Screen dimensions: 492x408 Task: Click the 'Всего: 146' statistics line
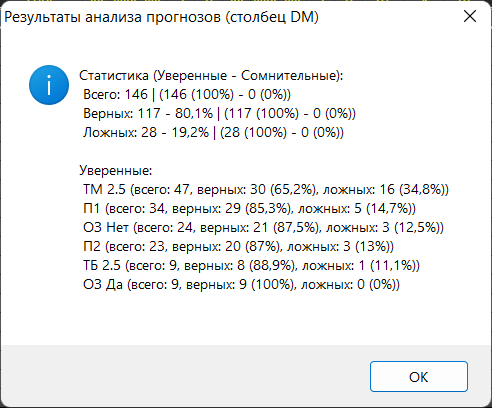[187, 95]
